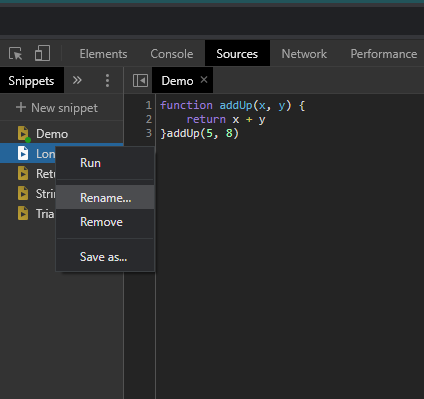
Task: Click the plus icon for New snippet
Action: [x=21, y=107]
